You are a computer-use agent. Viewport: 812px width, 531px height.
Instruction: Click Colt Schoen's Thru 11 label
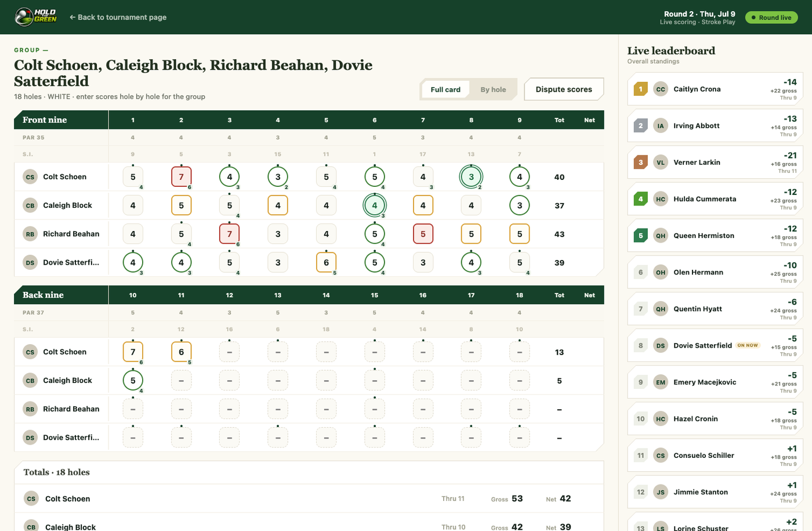[x=453, y=499]
